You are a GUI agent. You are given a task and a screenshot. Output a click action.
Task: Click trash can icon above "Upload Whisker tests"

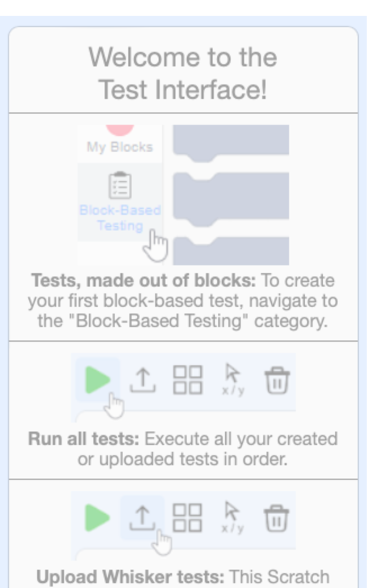click(278, 518)
